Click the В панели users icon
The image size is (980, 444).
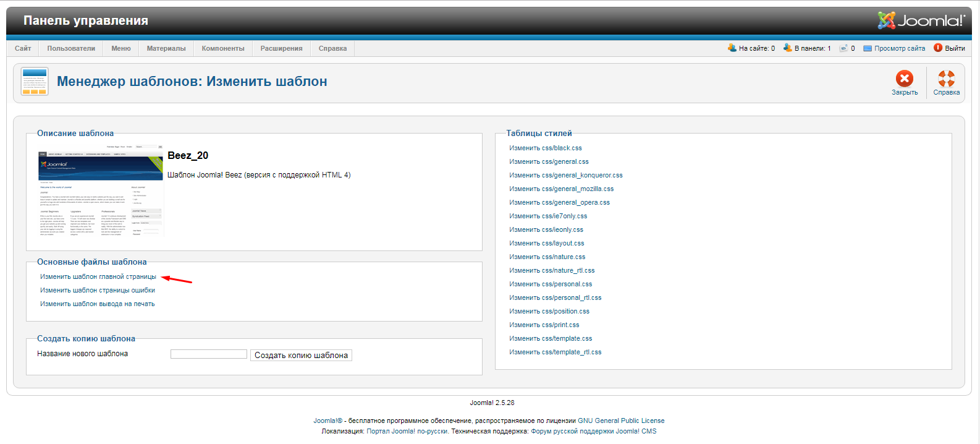[x=788, y=48]
